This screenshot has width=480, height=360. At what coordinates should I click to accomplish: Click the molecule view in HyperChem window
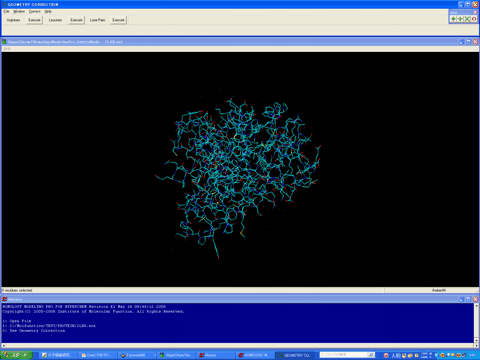(240, 169)
